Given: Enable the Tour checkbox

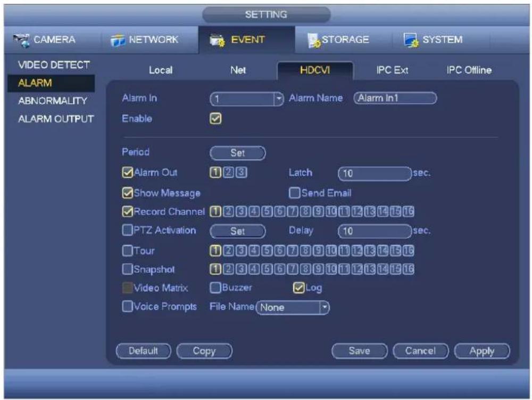Looking at the screenshot, I should tap(127, 250).
